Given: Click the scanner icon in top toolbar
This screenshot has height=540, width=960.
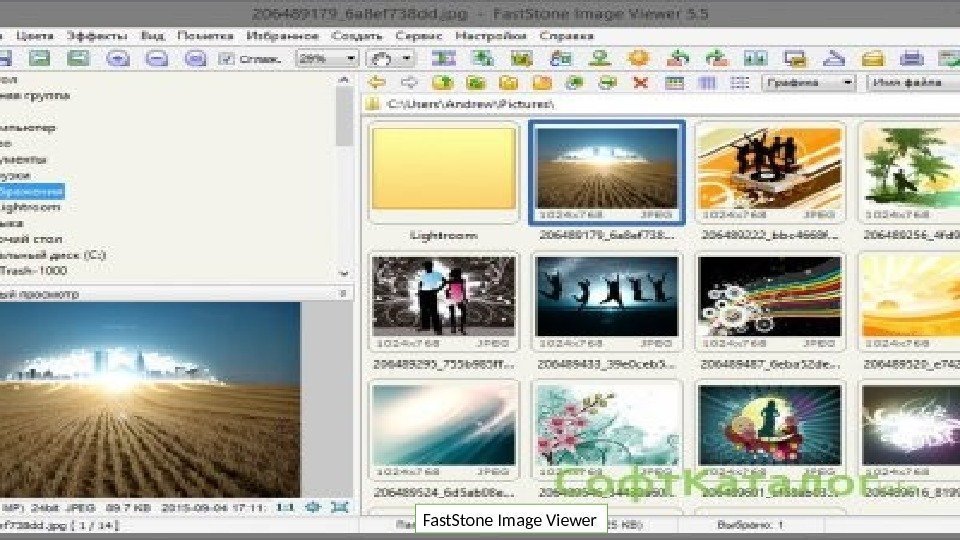Looking at the screenshot, I should point(834,59).
